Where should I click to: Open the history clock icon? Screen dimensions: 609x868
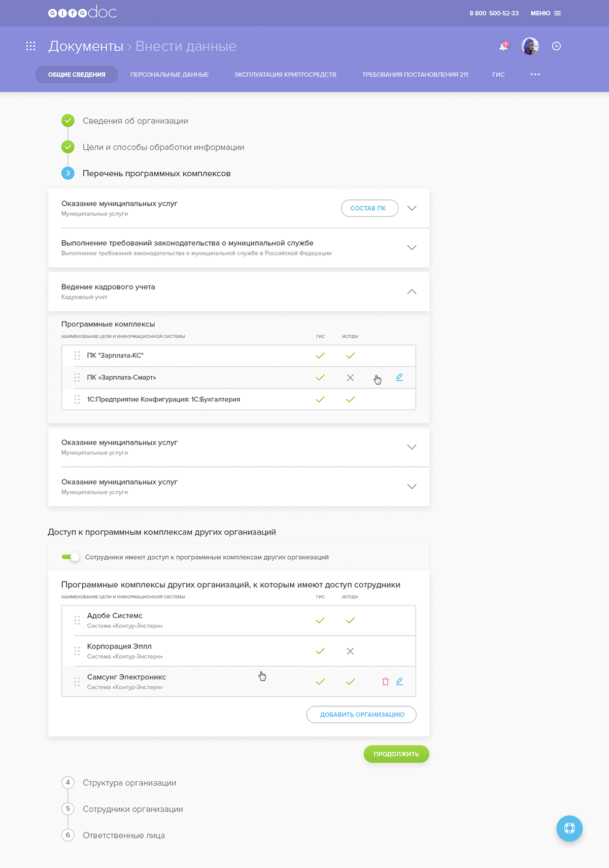556,46
